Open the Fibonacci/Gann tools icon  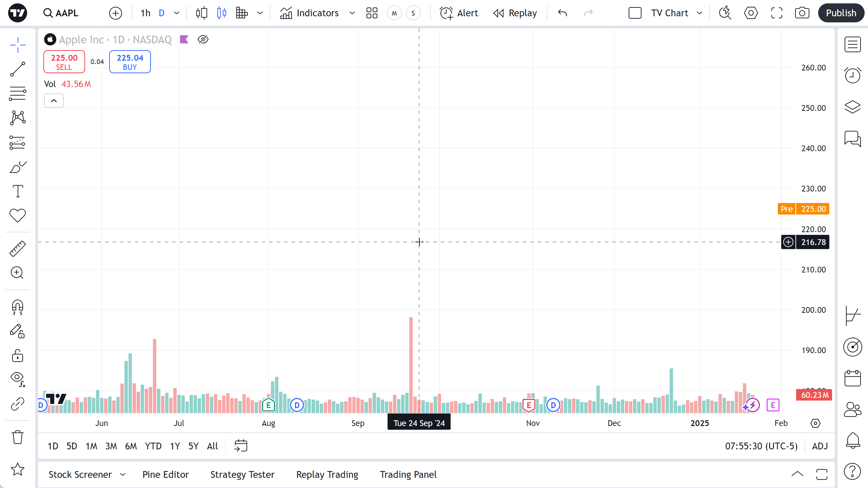pos(18,94)
